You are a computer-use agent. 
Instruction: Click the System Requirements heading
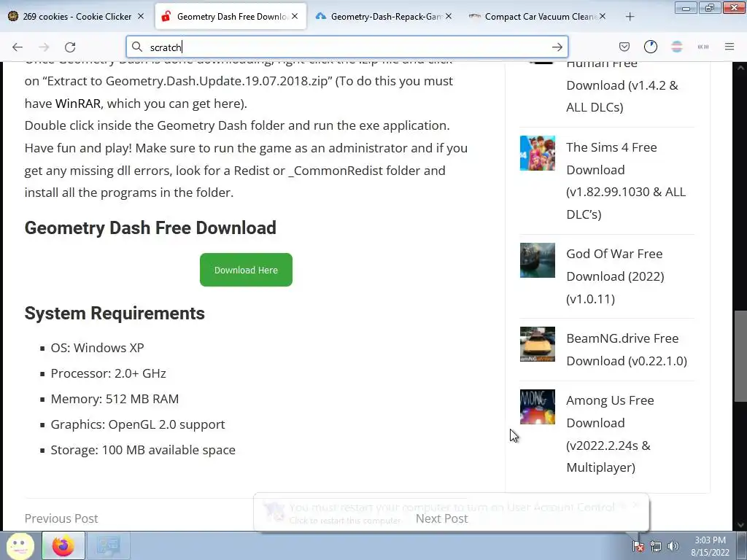115,314
